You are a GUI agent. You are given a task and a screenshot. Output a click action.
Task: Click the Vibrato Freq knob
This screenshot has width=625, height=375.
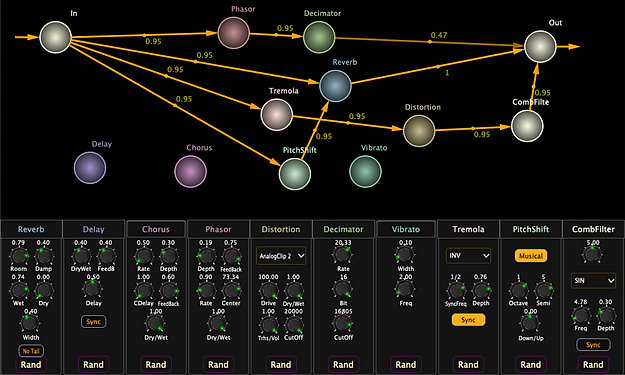click(x=405, y=290)
